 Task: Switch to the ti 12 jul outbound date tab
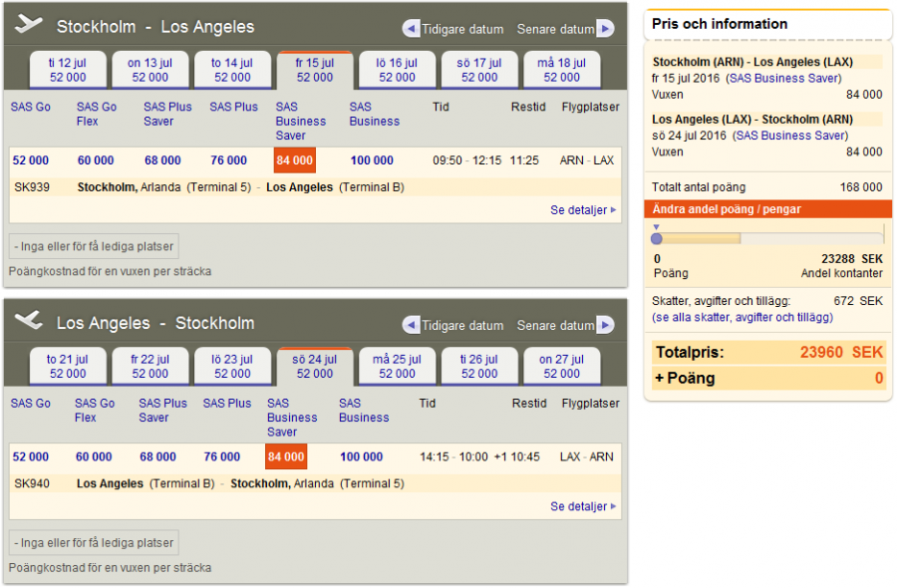(x=68, y=70)
